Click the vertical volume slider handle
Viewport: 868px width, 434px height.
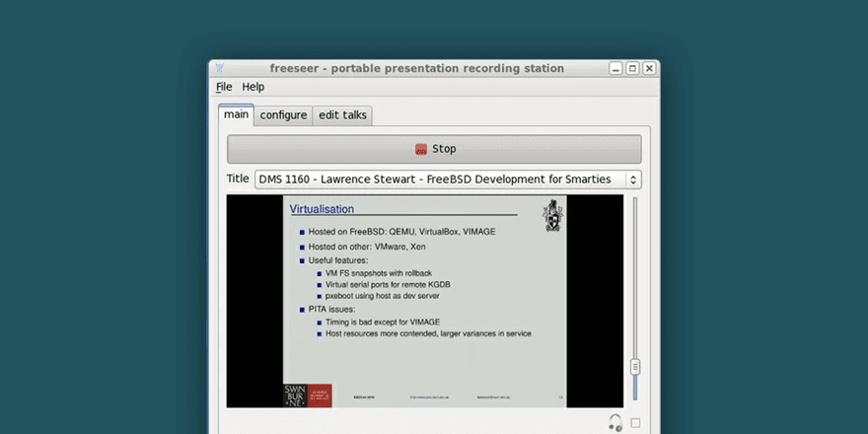[x=635, y=366]
